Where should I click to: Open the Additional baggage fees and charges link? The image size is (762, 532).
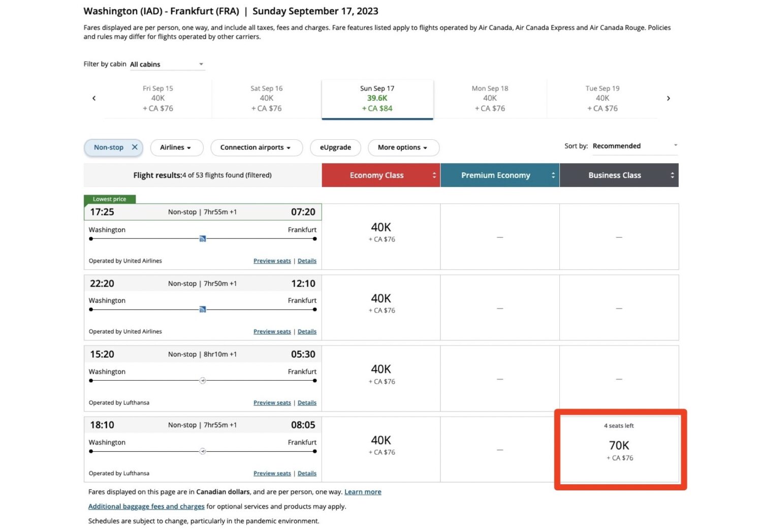[146, 506]
